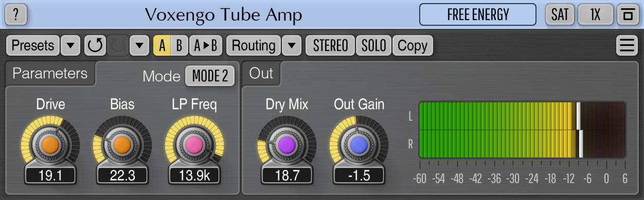Open the hamburger settings menu

(x=627, y=45)
